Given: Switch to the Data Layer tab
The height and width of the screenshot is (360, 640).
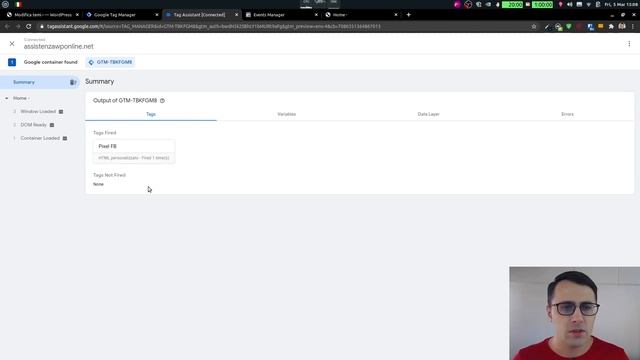Looking at the screenshot, I should coord(428,114).
